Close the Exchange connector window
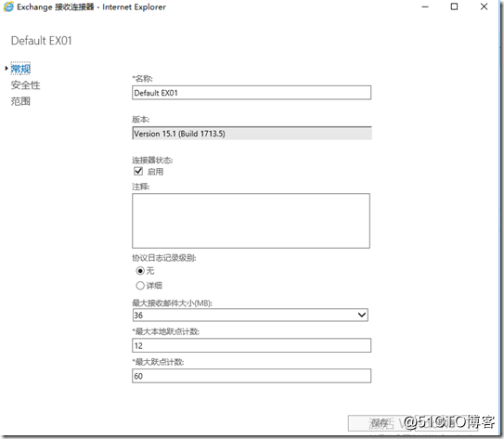This screenshot has width=504, height=439. [x=484, y=6]
